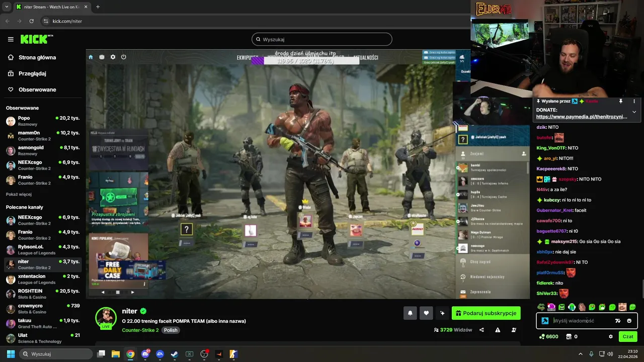Follow niter with the heart button

pyautogui.click(x=426, y=313)
